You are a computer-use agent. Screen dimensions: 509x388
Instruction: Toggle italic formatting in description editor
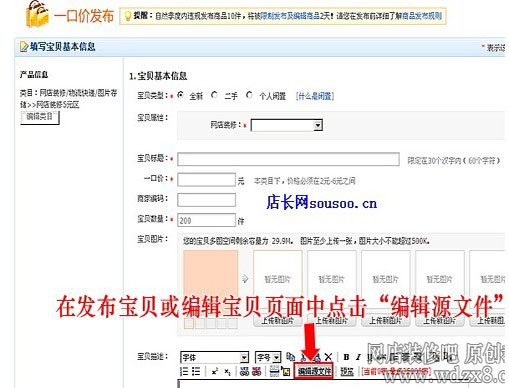pos(358,357)
